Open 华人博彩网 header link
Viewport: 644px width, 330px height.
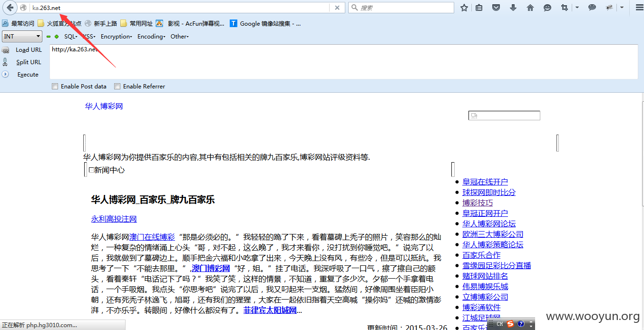[104, 107]
